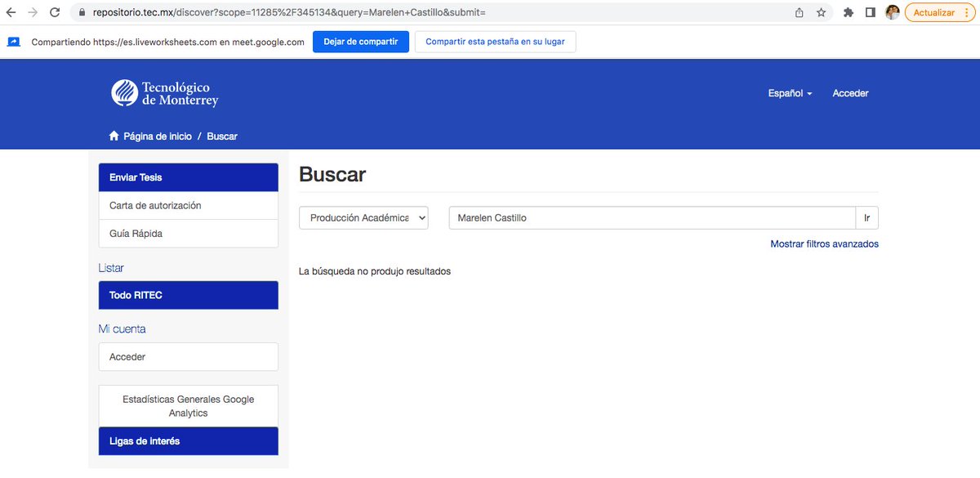
Task: Open Carta de autorización sidebar item
Action: click(x=189, y=206)
